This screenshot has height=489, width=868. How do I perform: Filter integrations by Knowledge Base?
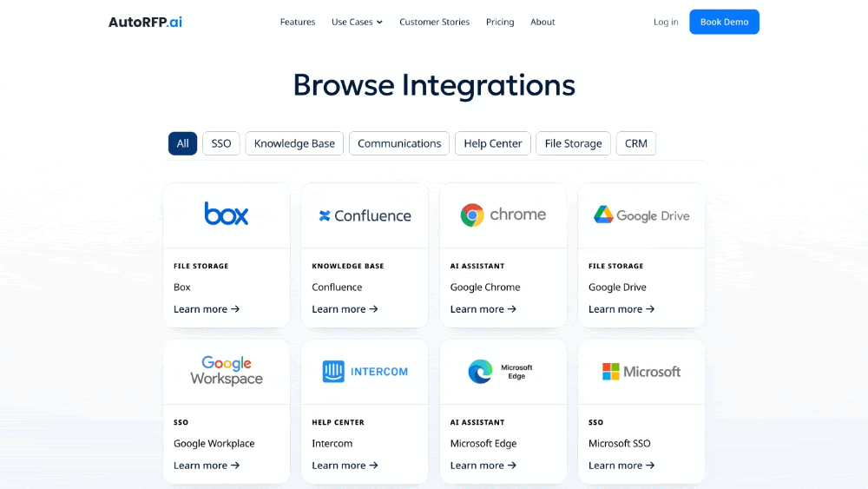tap(294, 143)
